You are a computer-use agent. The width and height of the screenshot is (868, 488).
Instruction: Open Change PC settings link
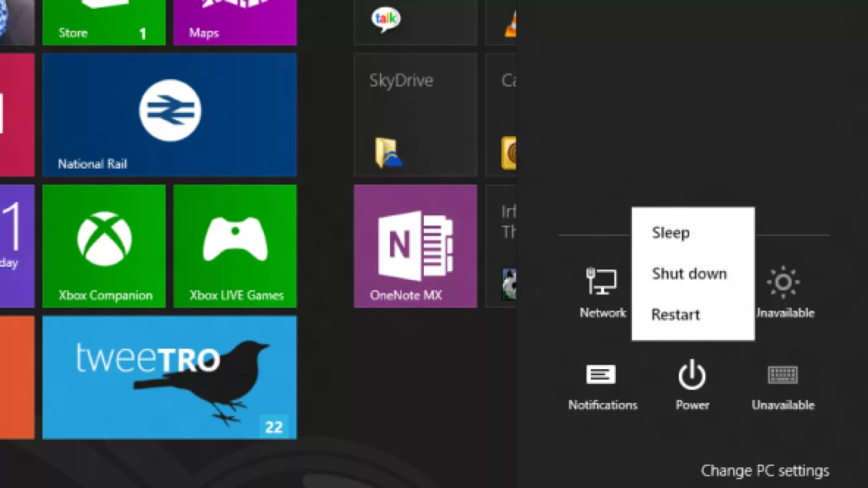tap(765, 471)
